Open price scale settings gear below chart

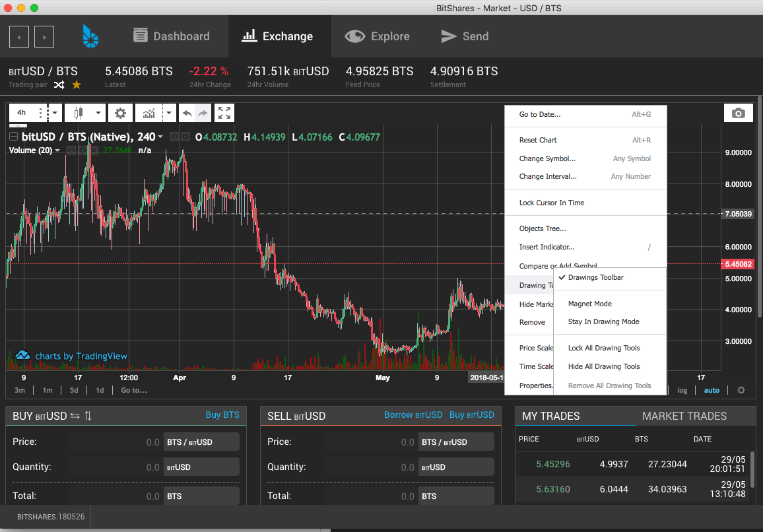(741, 390)
